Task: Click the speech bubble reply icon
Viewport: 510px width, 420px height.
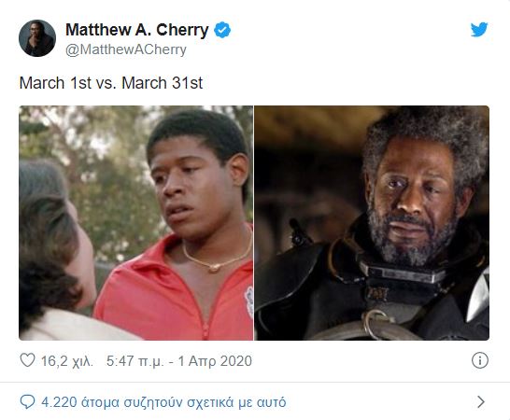Action: 27,402
